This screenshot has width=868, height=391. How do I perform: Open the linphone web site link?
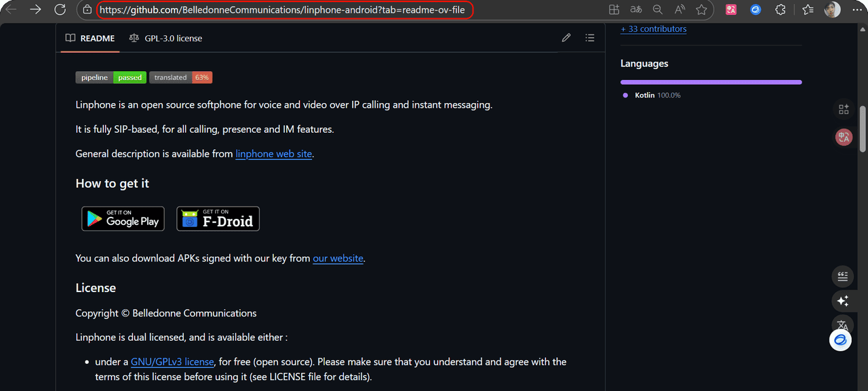(x=273, y=154)
